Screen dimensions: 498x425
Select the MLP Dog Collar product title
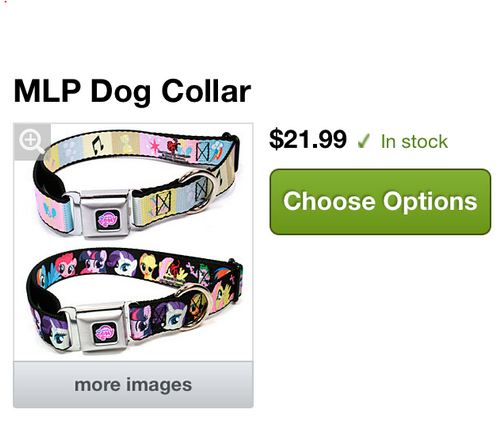132,91
